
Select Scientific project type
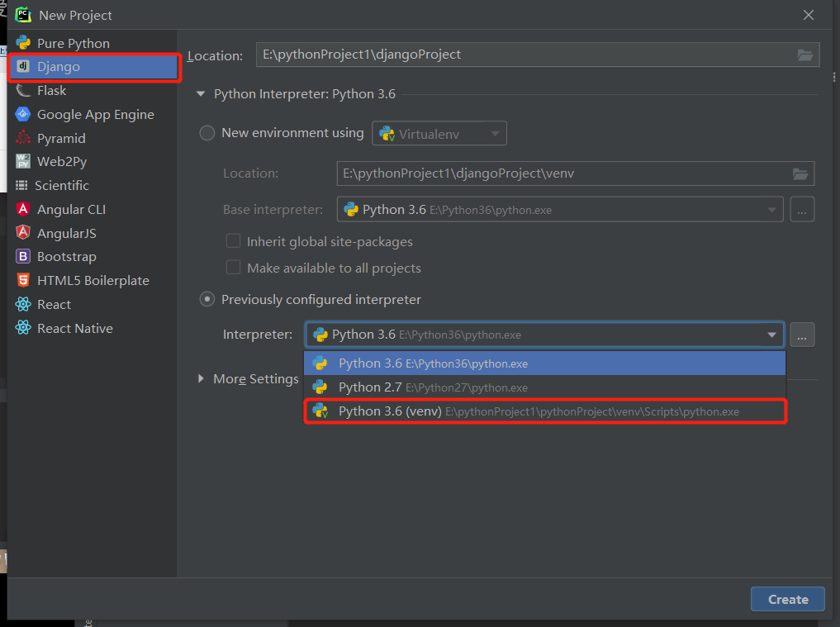(93, 185)
